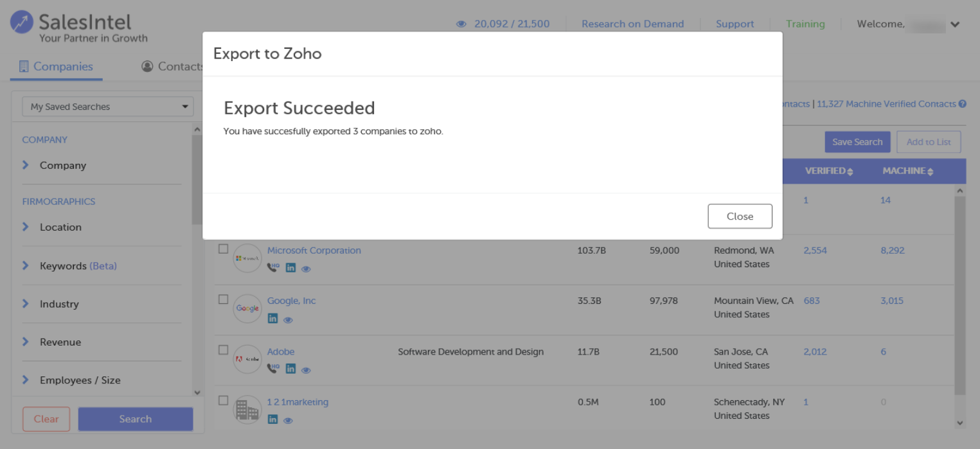Sort by the VERIFIED column arrows
This screenshot has height=449, width=980.
coord(850,172)
